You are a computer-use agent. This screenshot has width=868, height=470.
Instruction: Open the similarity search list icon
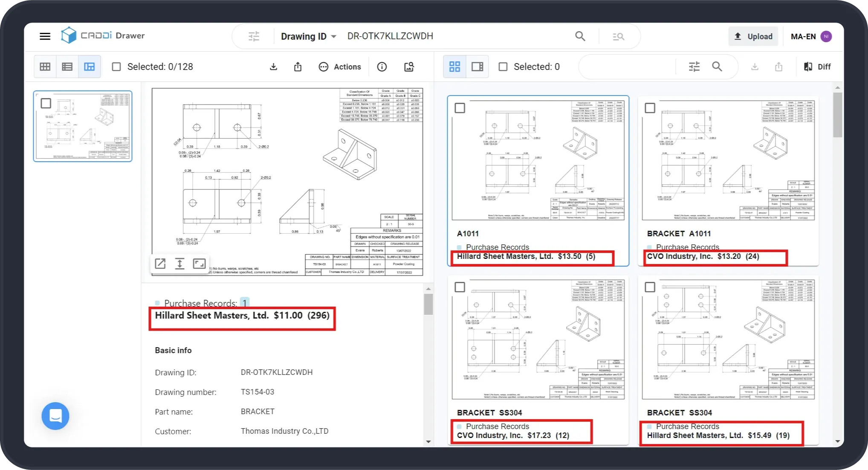coord(618,37)
